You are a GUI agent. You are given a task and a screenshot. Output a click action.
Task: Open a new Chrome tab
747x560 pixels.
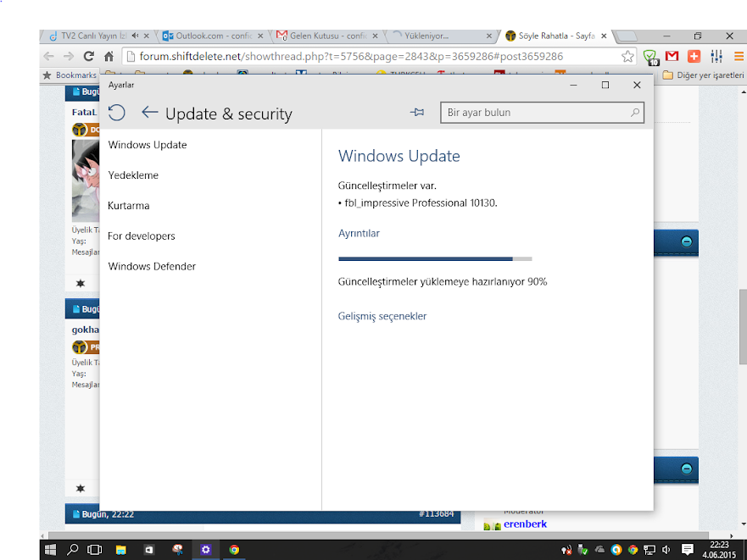click(626, 36)
